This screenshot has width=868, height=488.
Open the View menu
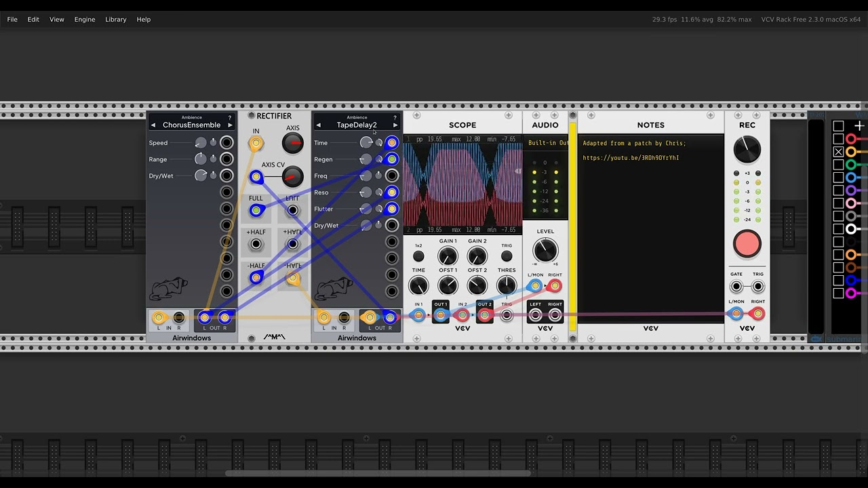coord(57,20)
